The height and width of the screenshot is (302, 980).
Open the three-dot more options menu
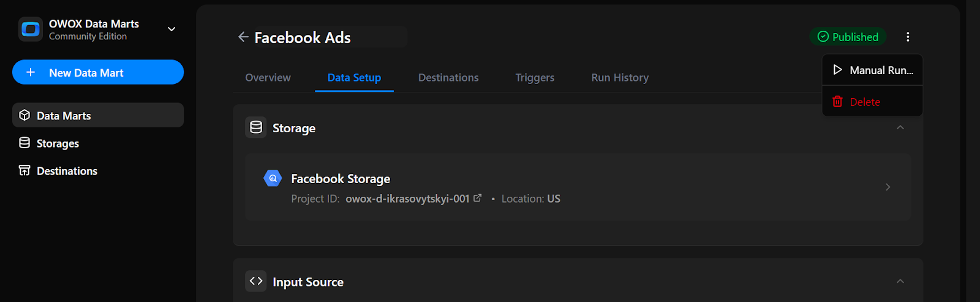(x=908, y=37)
